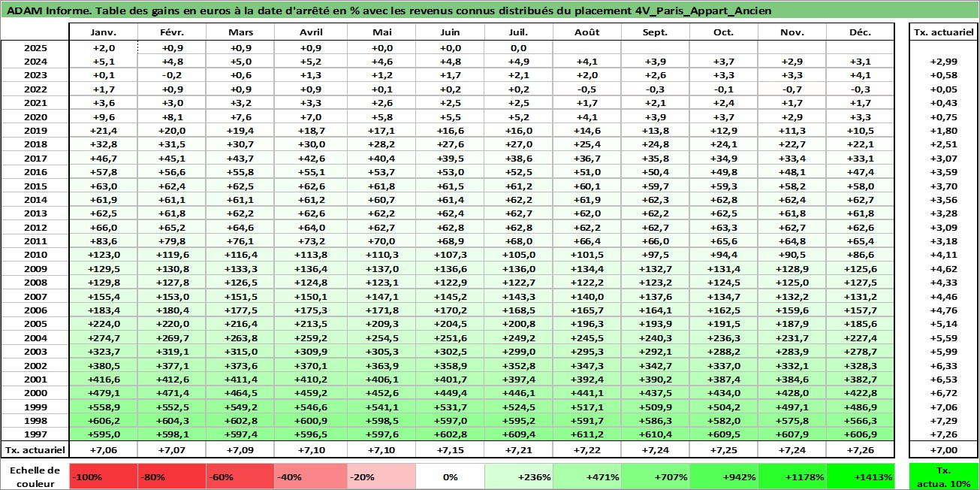Select cell +416,6 in 2001 January
Screen dimensions: 980x490
[104, 379]
